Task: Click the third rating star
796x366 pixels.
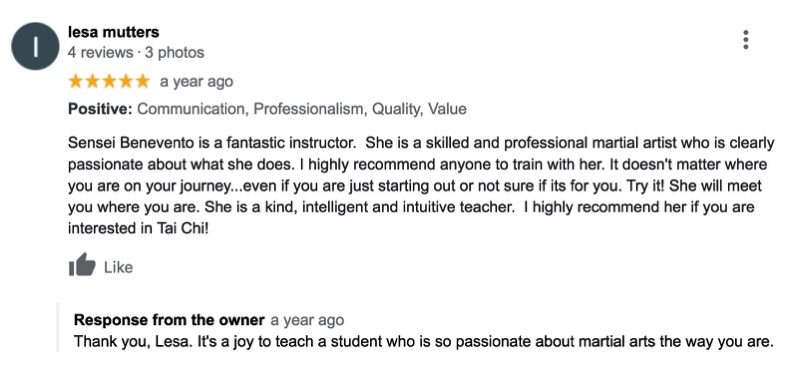Action: (109, 81)
